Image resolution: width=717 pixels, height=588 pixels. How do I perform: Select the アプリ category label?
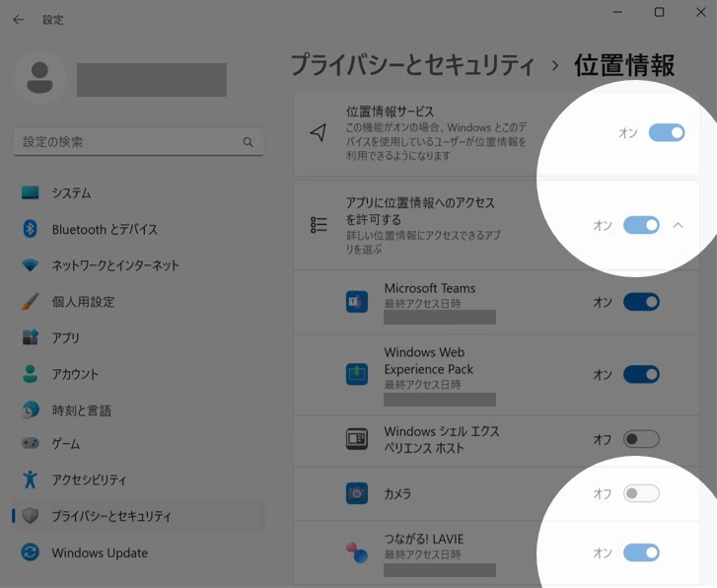point(65,337)
